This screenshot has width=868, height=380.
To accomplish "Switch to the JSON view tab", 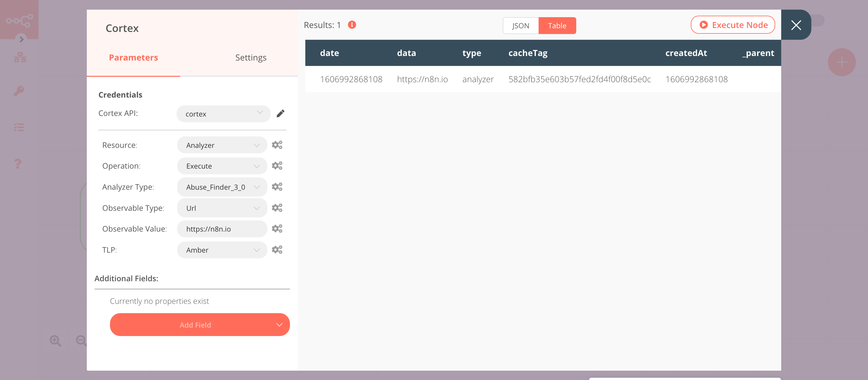I will [520, 26].
